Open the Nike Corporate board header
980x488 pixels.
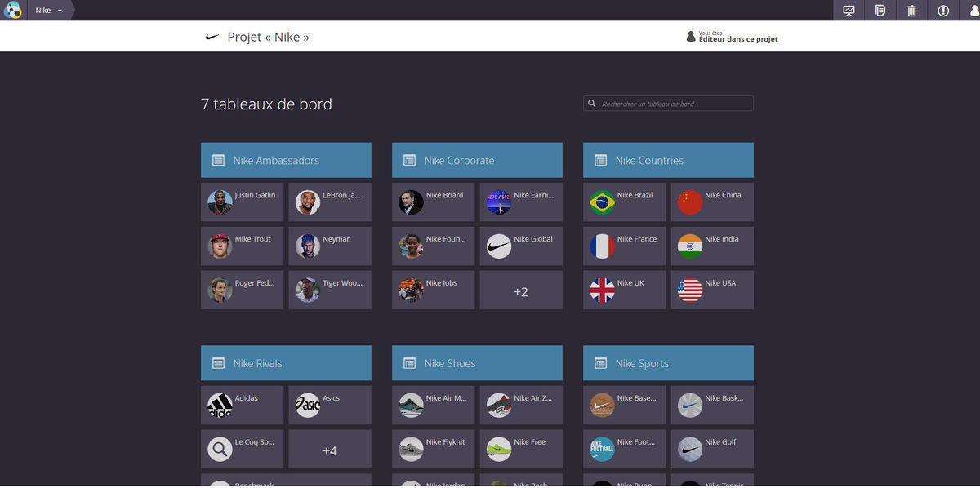[x=477, y=161]
